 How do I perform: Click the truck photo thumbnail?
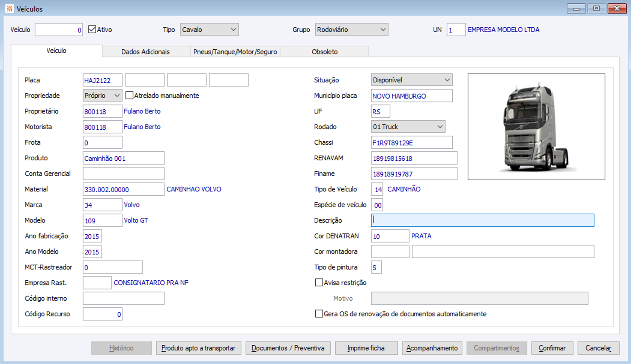click(x=536, y=127)
